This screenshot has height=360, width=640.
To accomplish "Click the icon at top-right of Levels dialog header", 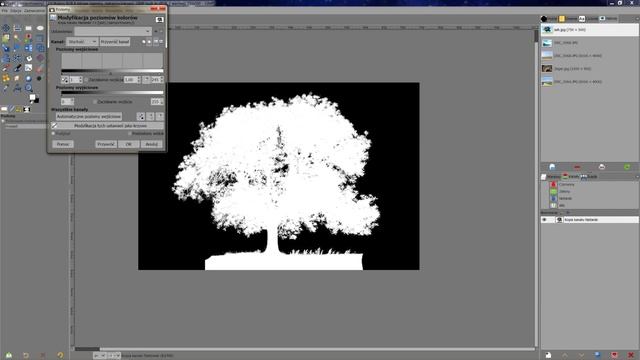I will click(160, 19).
